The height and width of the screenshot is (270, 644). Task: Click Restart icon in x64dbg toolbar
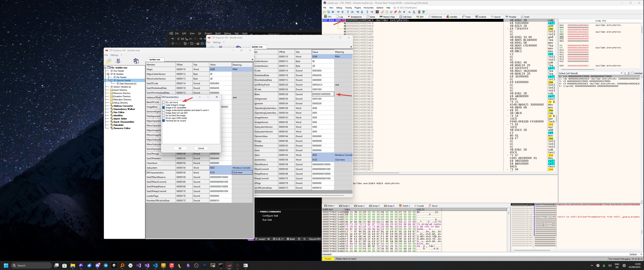pos(329,12)
